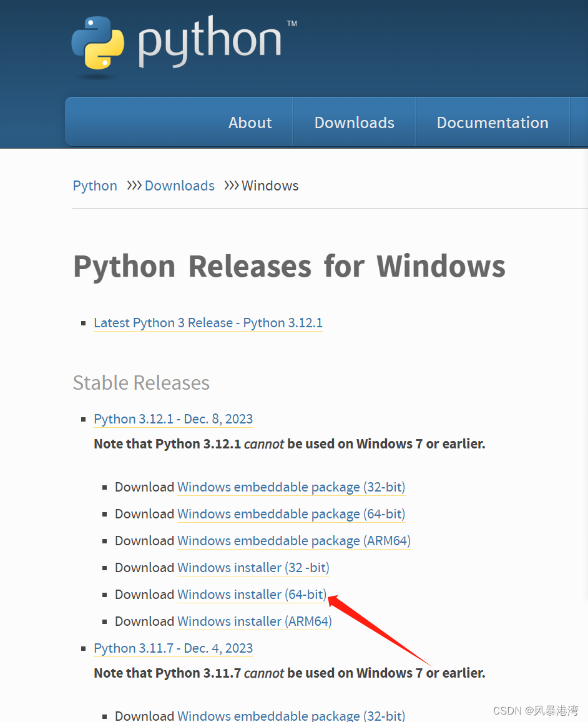Click the Windows breadcrumb text
This screenshot has height=722, width=588.
tap(270, 185)
